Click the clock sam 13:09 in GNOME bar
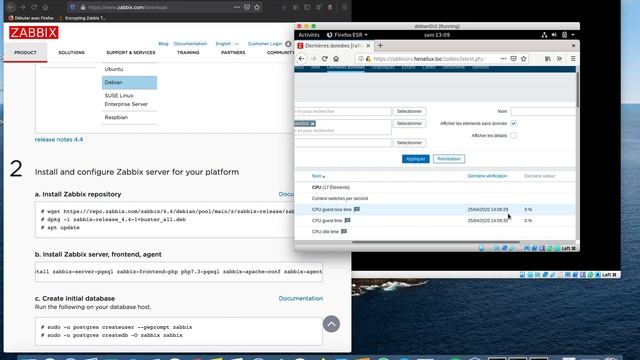The height and width of the screenshot is (360, 640). (437, 35)
